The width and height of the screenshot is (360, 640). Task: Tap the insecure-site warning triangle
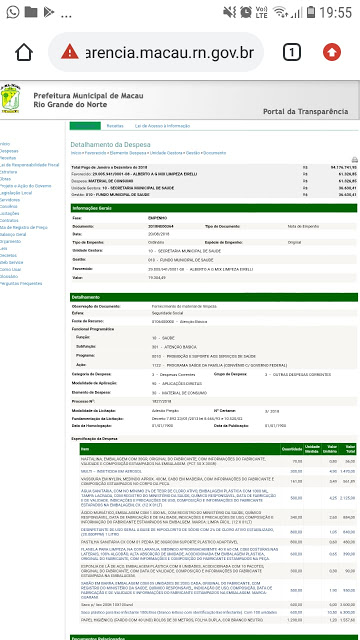tap(70, 52)
